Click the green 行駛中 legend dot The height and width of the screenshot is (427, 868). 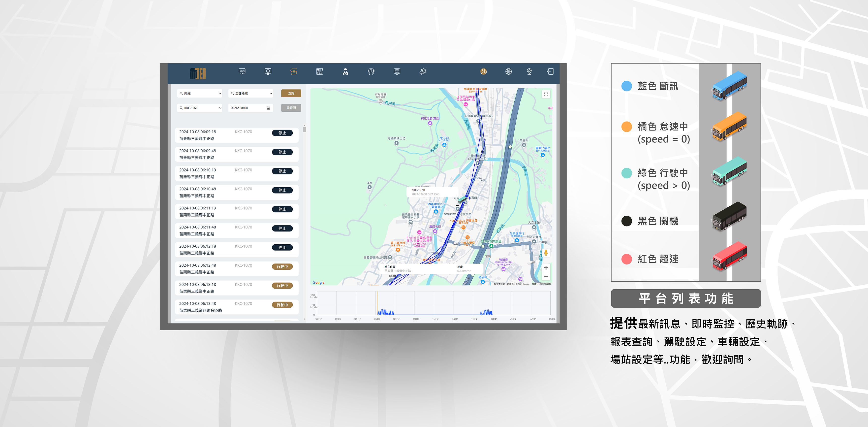coord(626,173)
